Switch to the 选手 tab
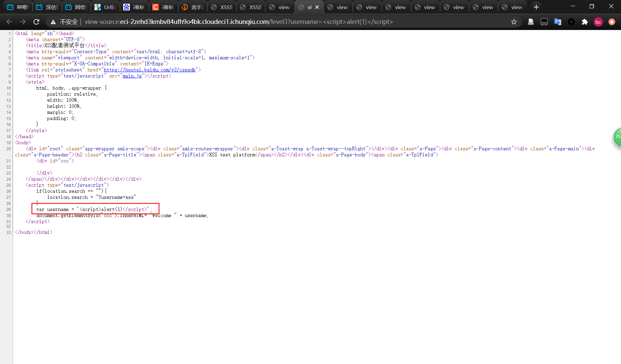This screenshot has width=621, height=364. click(x=192, y=7)
